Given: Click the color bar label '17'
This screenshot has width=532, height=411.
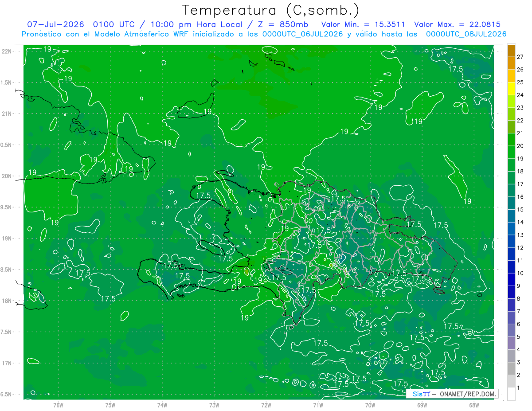Looking at the screenshot, I should tap(520, 184).
